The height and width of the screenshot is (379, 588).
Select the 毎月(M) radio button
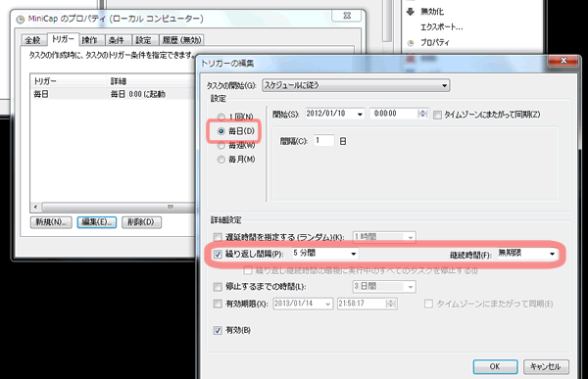tap(221, 160)
